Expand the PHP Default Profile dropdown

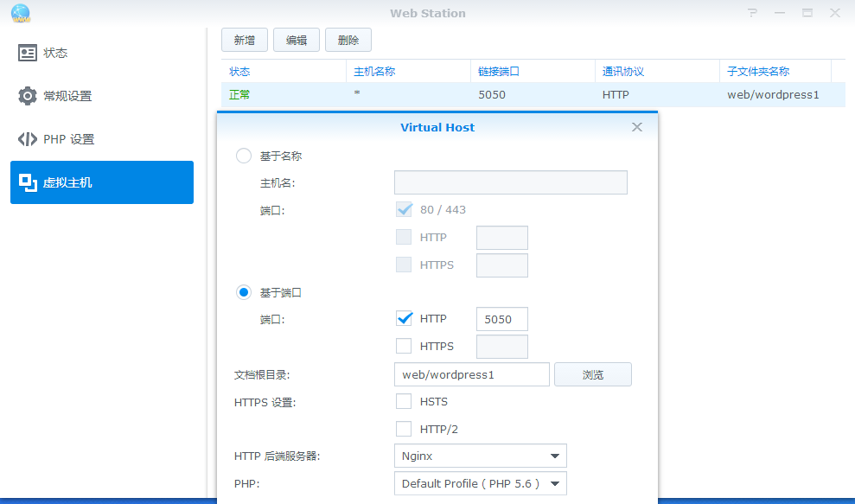480,483
